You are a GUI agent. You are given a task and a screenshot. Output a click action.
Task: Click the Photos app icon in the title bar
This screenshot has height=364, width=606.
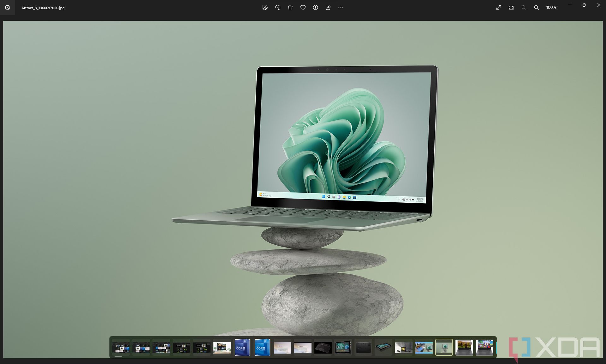8,8
